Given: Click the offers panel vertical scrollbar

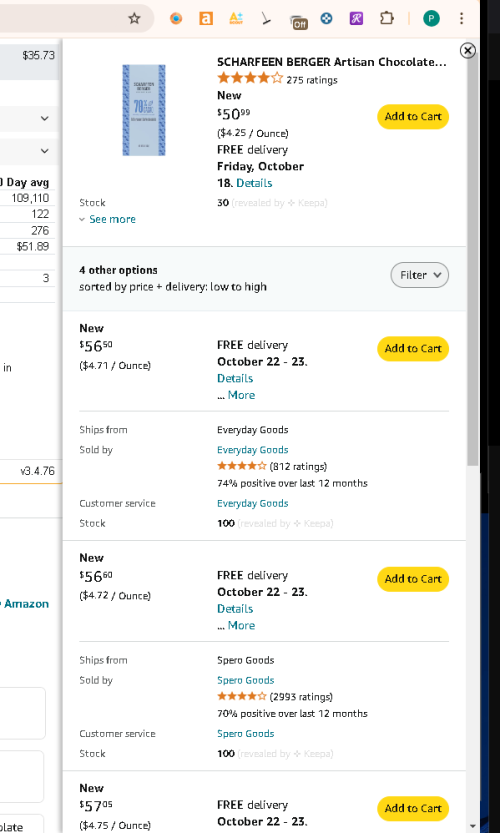Looking at the screenshot, I should tap(472, 260).
